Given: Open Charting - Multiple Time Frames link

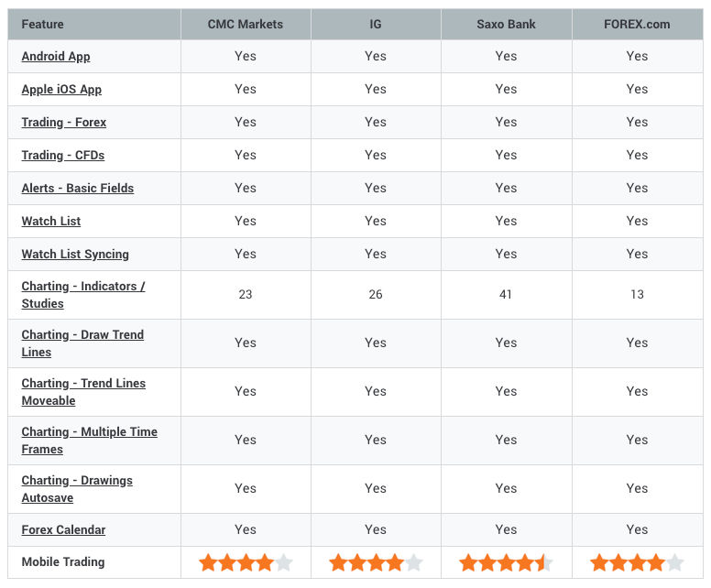Looking at the screenshot, I should (89, 441).
